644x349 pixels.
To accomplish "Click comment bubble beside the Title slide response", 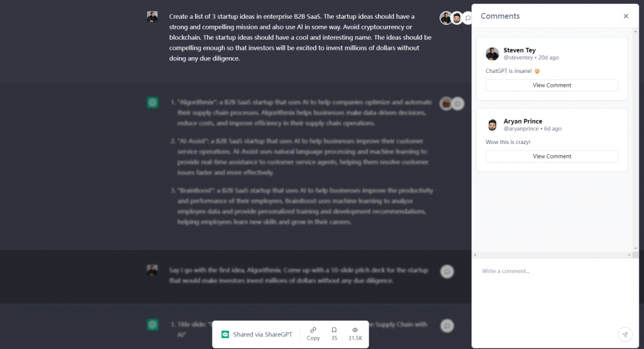I will (447, 326).
